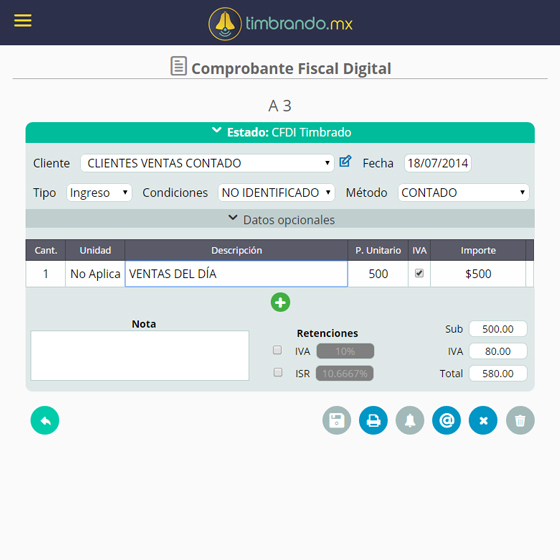Toggle the IVA checkbox in the item row
The width and height of the screenshot is (560, 560).
tap(419, 273)
